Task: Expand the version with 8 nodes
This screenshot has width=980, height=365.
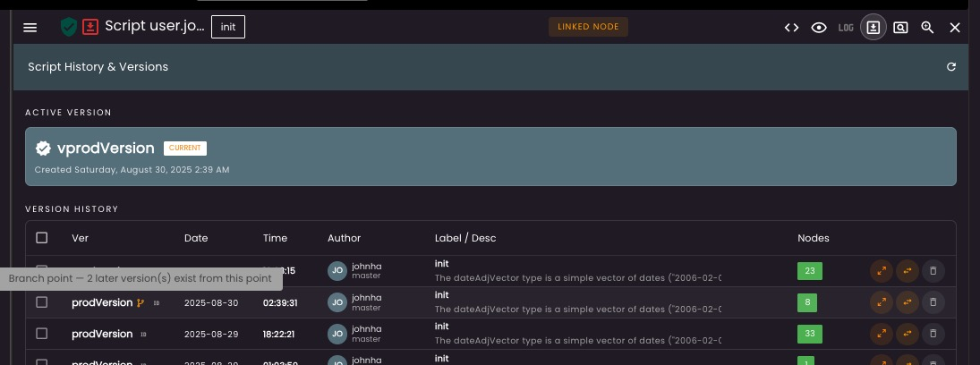Action: 882,302
